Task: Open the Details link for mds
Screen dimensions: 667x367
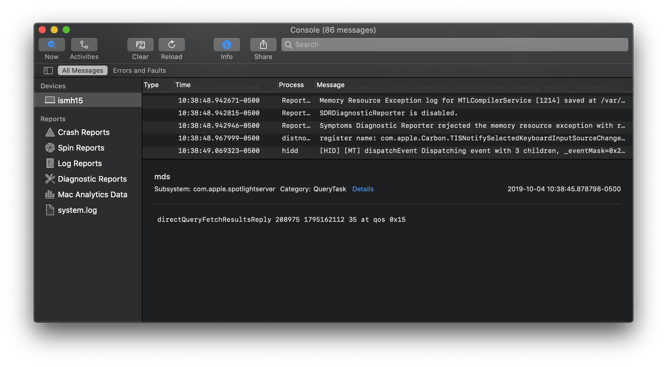Action: click(363, 189)
